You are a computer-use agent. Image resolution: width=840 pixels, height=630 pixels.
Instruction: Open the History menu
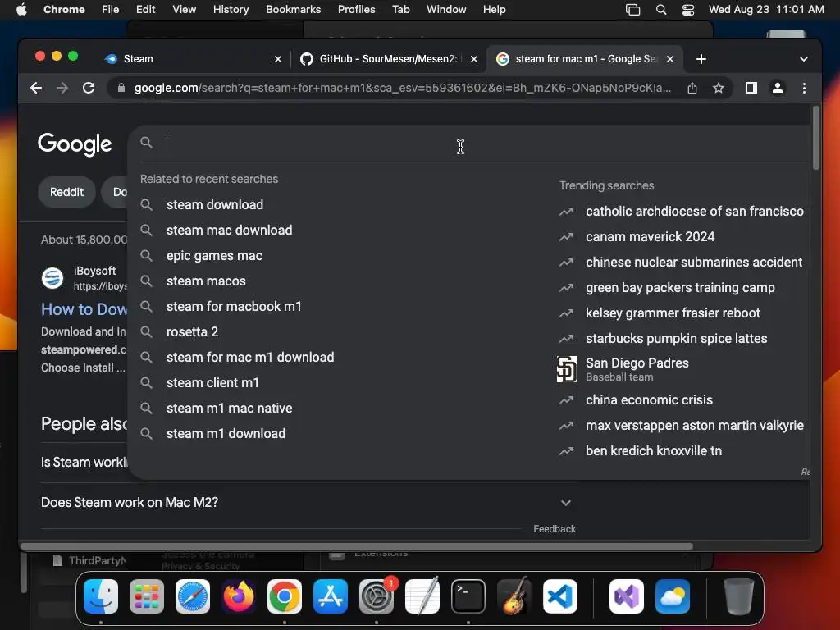(231, 9)
